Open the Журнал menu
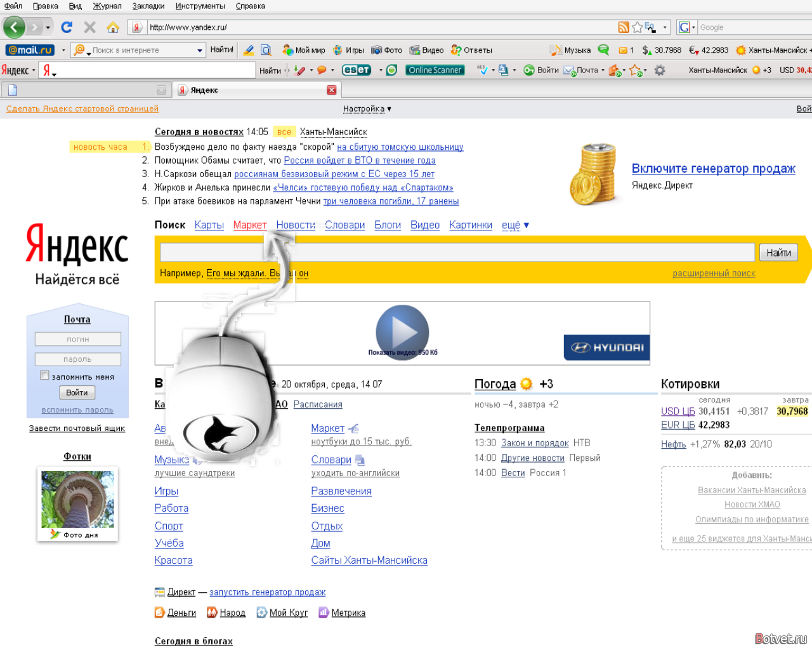Screen dimensions: 812x650 (x=107, y=6)
